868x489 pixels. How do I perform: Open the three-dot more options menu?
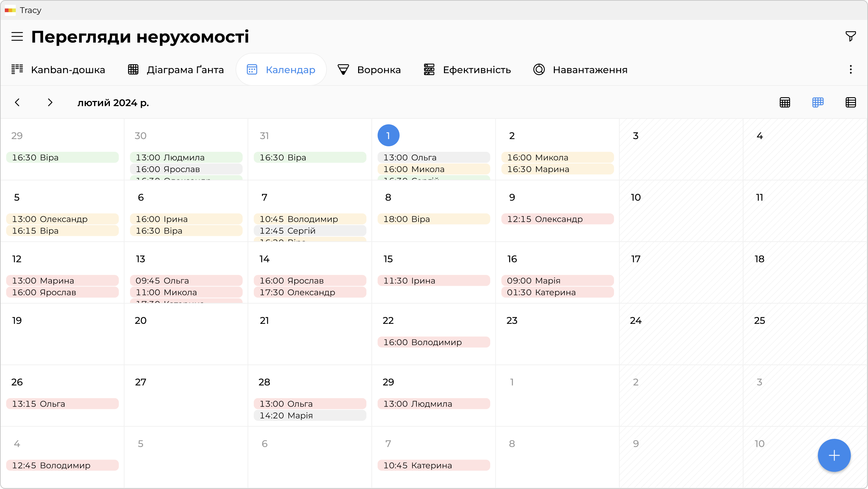[x=850, y=70]
